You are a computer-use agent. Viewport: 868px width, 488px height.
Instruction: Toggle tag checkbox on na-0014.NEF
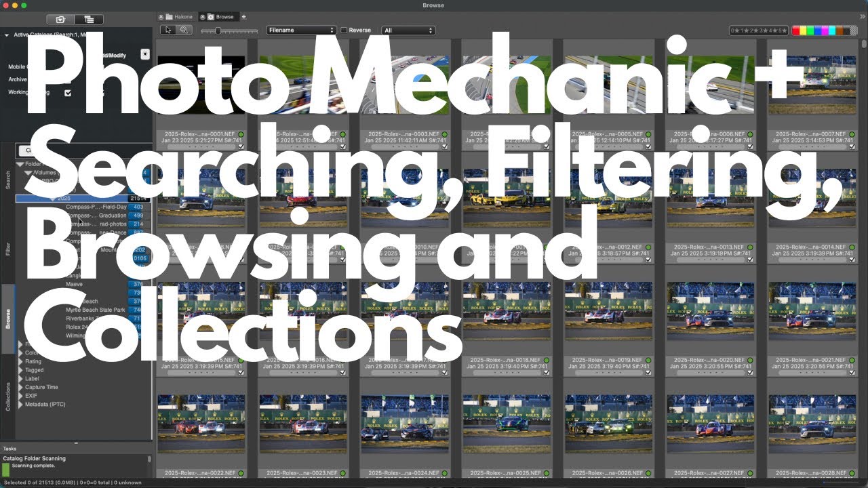pyautogui.click(x=852, y=259)
